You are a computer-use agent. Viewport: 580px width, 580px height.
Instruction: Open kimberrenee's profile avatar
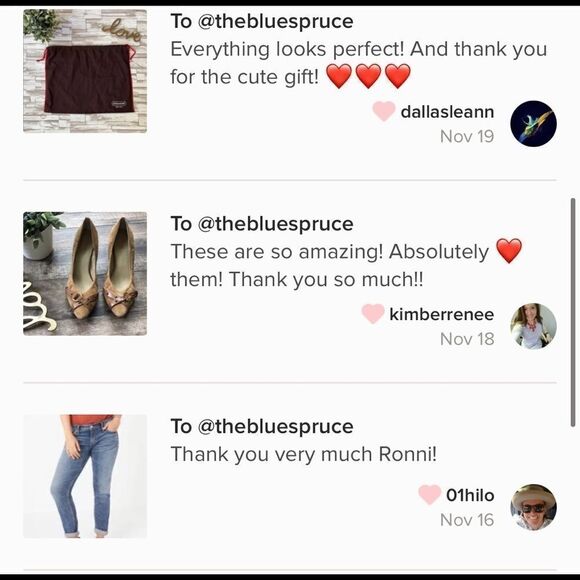(x=533, y=326)
